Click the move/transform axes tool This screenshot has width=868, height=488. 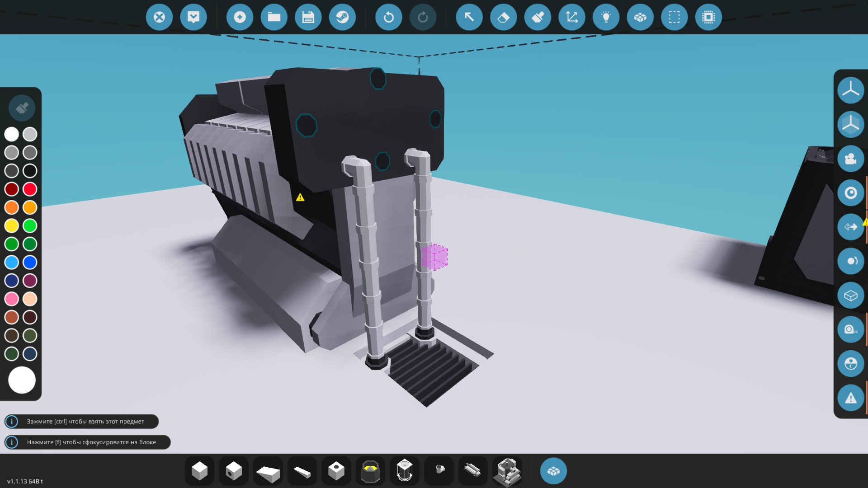(x=571, y=17)
